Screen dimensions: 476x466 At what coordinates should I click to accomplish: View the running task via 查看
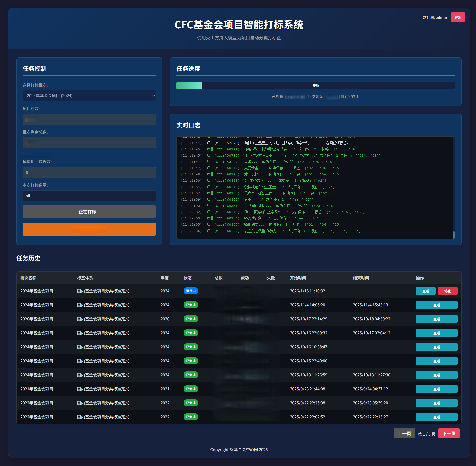(425, 291)
